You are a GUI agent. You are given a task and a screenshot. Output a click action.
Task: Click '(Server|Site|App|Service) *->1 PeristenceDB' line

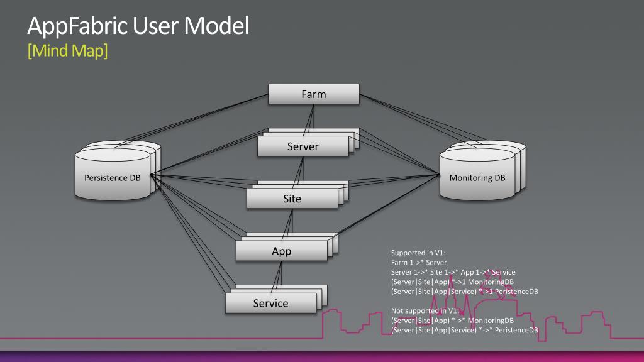pos(465,292)
